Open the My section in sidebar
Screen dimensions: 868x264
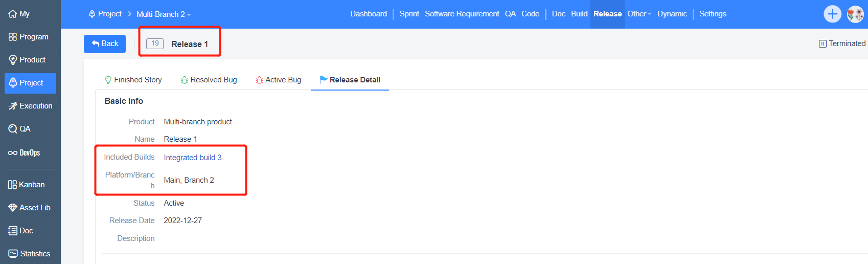19,14
